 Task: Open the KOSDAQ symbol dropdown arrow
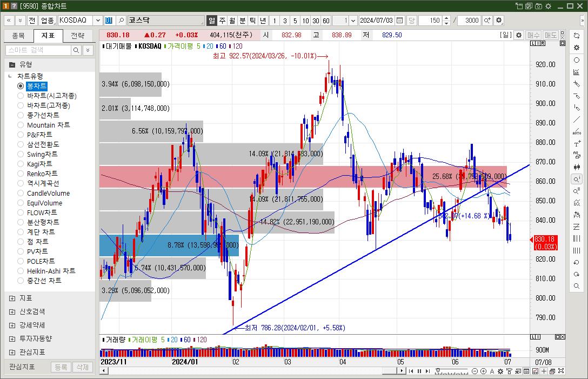click(98, 20)
